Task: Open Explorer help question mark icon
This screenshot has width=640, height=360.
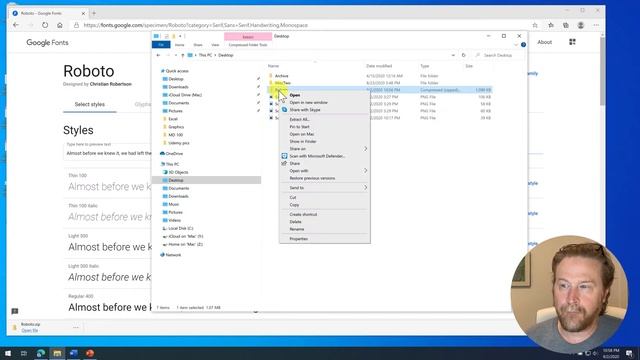Action: click(x=523, y=45)
